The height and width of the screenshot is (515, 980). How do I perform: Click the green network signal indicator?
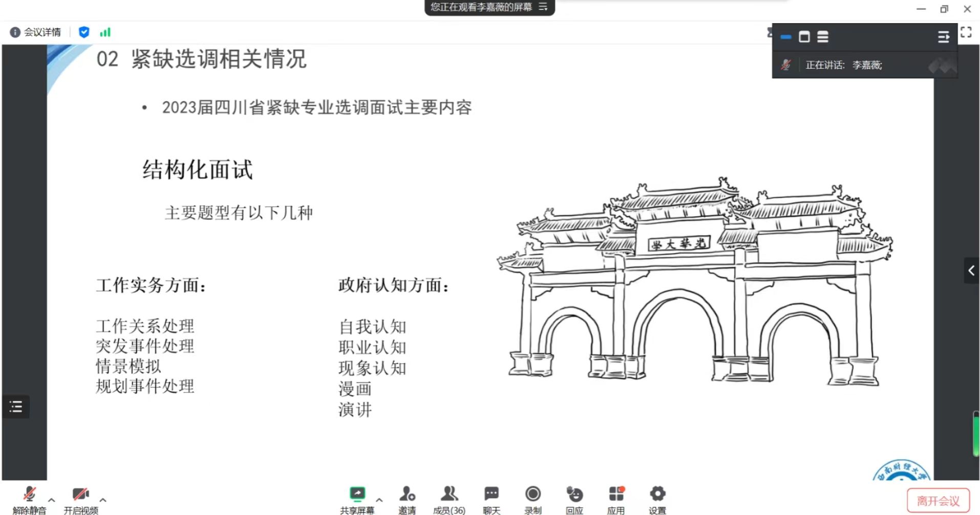click(105, 32)
